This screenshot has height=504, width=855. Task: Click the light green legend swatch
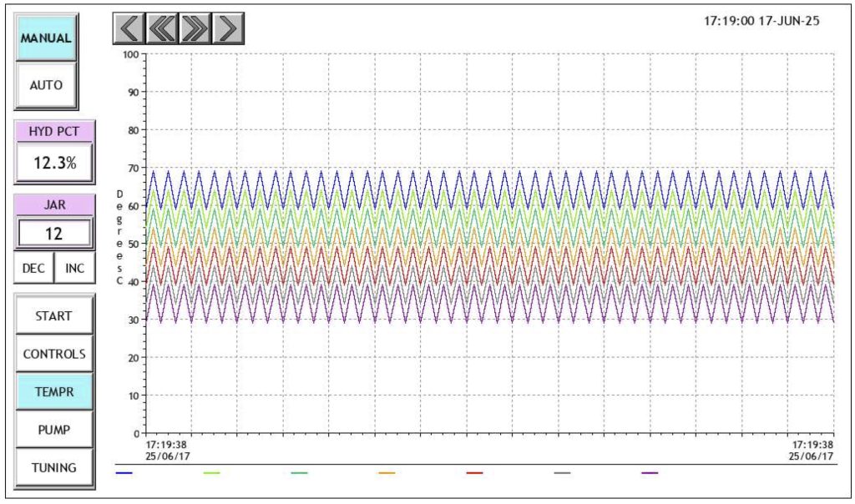pos(212,473)
